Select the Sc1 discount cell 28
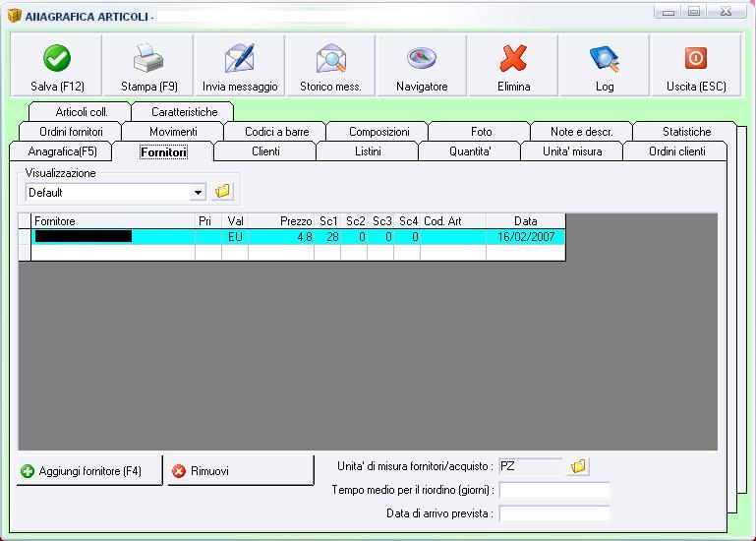This screenshot has height=541, width=756. pyautogui.click(x=327, y=237)
